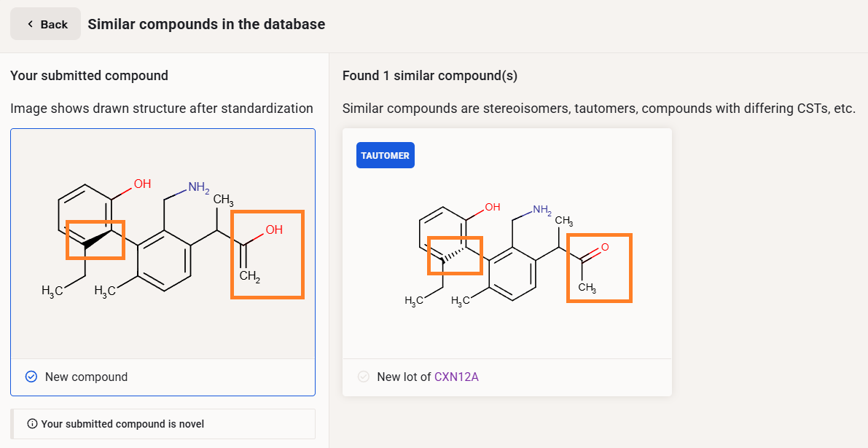Click the hashed bond highlight in tautomer
Image resolution: width=868 pixels, height=448 pixels.
click(455, 255)
